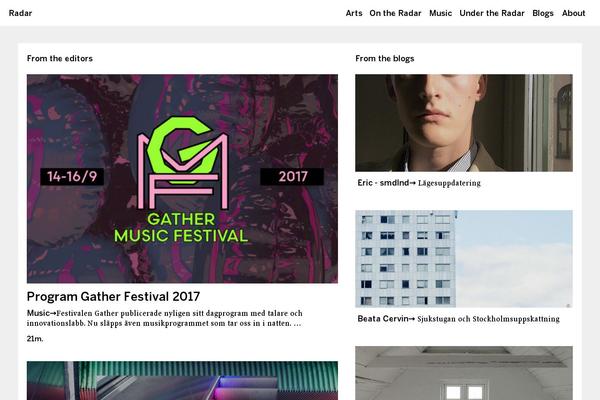Go to the Music section
Viewport: 600px width, 400px height.
tap(440, 13)
